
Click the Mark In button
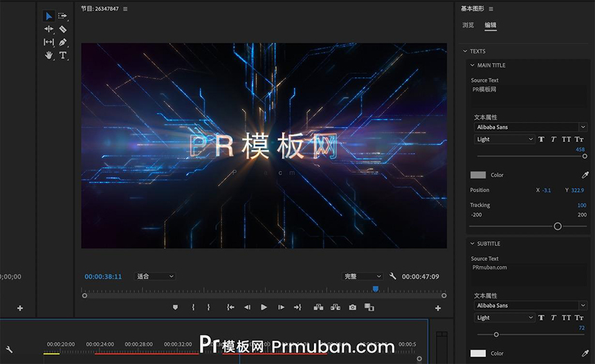click(x=193, y=307)
